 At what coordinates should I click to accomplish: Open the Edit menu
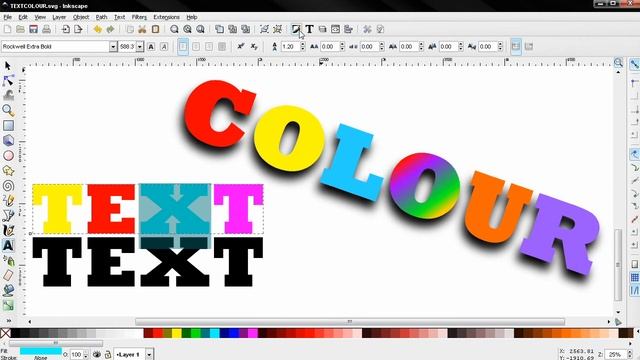tap(23, 17)
